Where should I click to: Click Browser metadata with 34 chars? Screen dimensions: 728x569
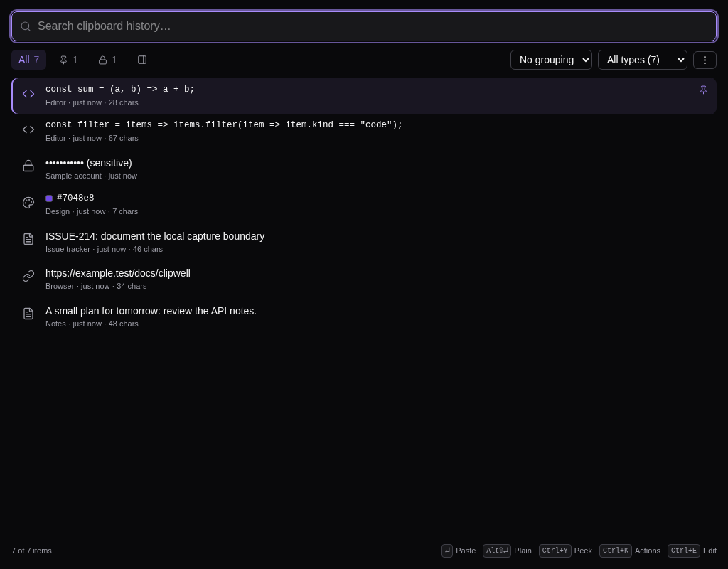(x=96, y=287)
